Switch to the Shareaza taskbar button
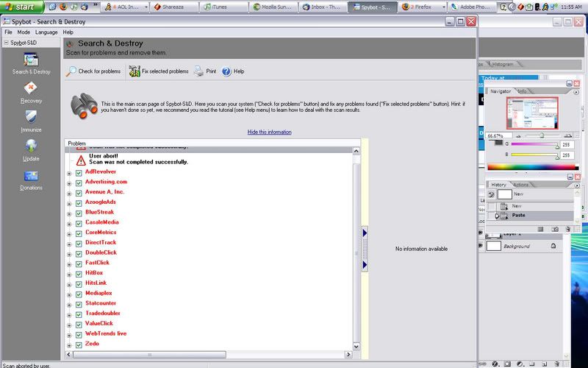Screen dimensions: 588x368 tap(174, 7)
